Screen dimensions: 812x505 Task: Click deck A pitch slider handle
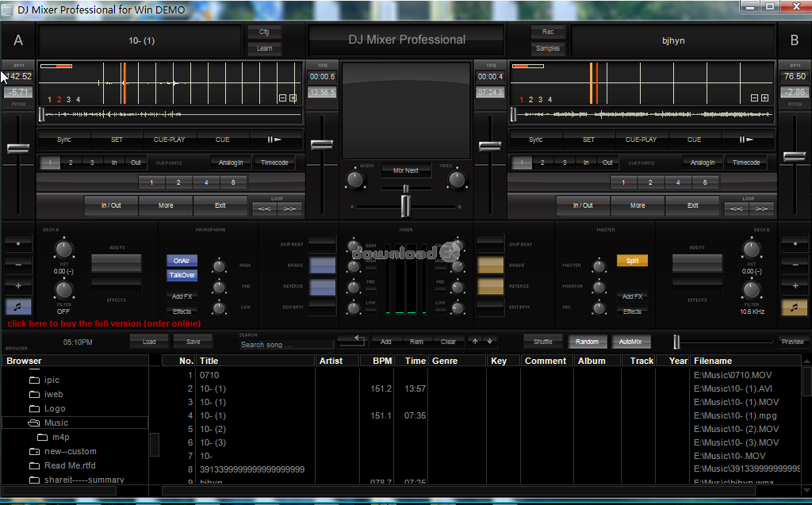[x=18, y=149]
